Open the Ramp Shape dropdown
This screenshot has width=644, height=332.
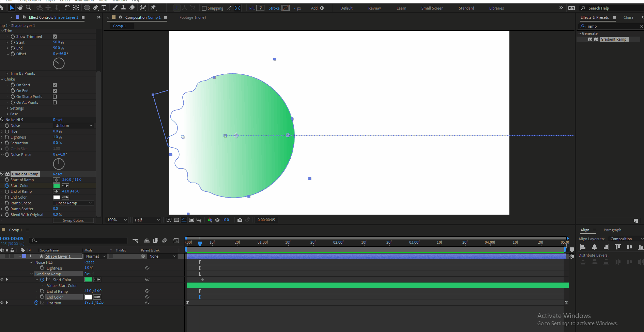point(73,203)
